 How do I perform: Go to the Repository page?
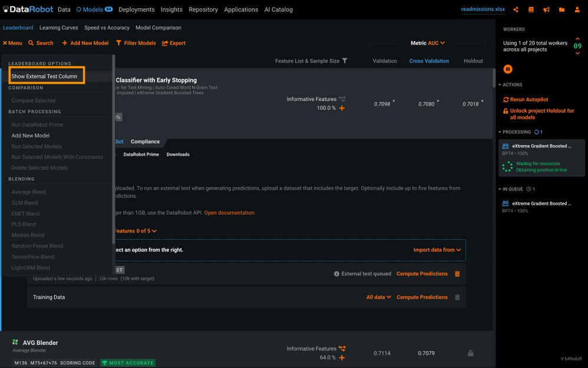click(203, 10)
